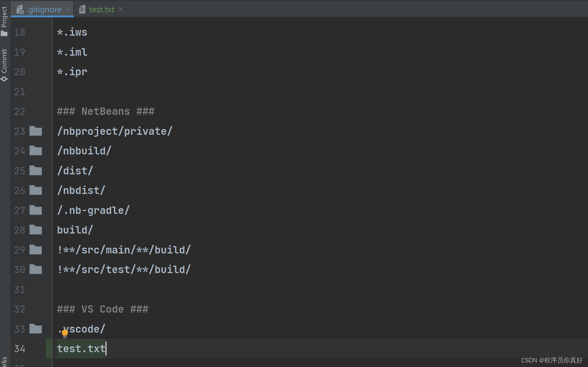
Task: Click folder gutter icon on line 28
Action: pos(36,230)
